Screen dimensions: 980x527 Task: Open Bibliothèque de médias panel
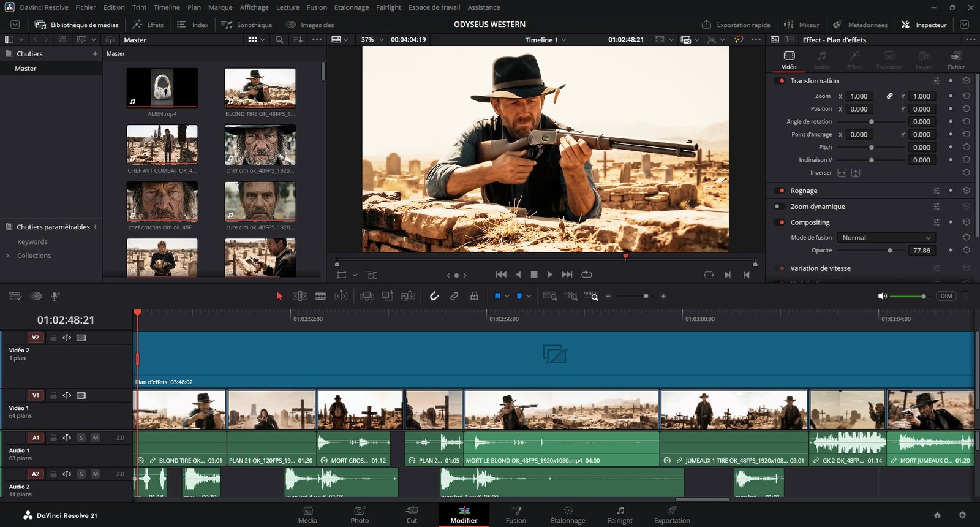point(77,25)
